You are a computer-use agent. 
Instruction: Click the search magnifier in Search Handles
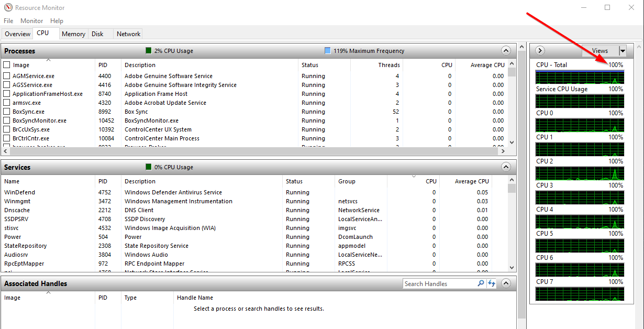tap(481, 283)
